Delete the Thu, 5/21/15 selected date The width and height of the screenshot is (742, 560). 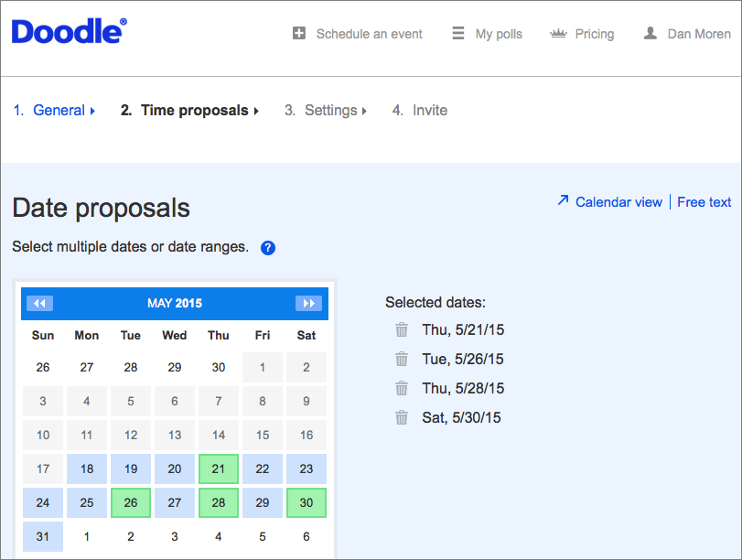pyautogui.click(x=401, y=329)
